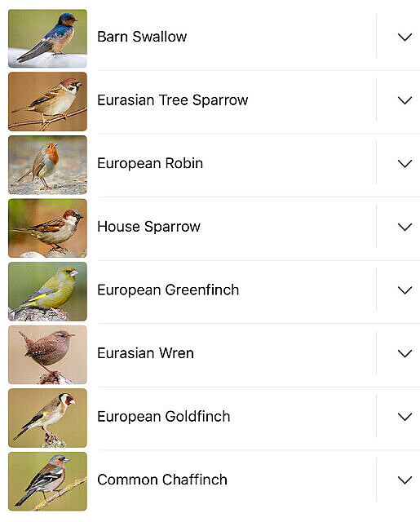Select the Common Chaffinch name label
Image resolution: width=420 pixels, height=522 pixels.
(162, 480)
